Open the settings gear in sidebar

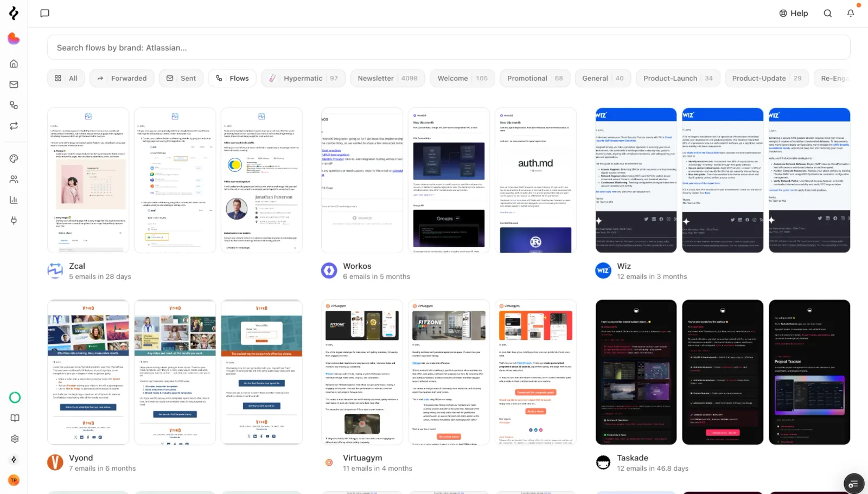[15, 439]
